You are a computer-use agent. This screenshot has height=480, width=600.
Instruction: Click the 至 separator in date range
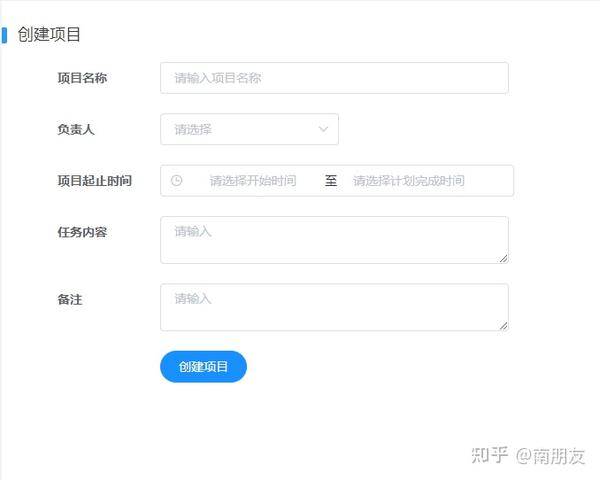(331, 180)
